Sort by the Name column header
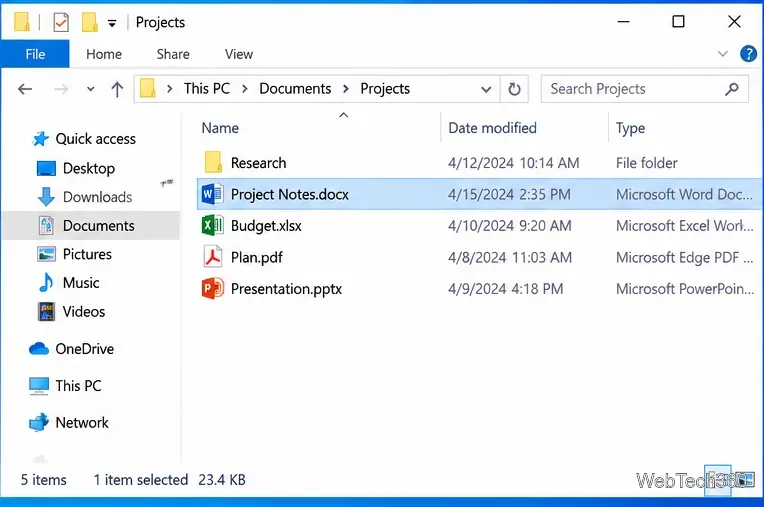 tap(220, 128)
